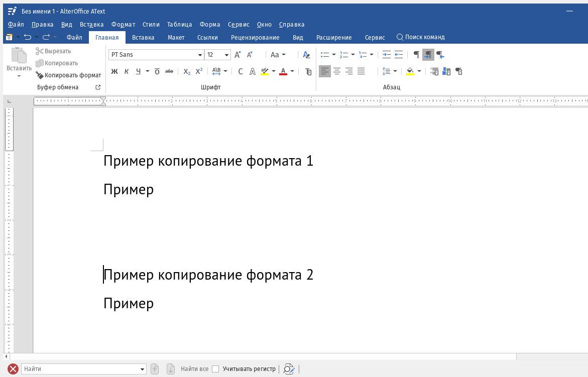The width and height of the screenshot is (588, 377).
Task: Activate the Копировать формат format painter
Action: point(68,75)
